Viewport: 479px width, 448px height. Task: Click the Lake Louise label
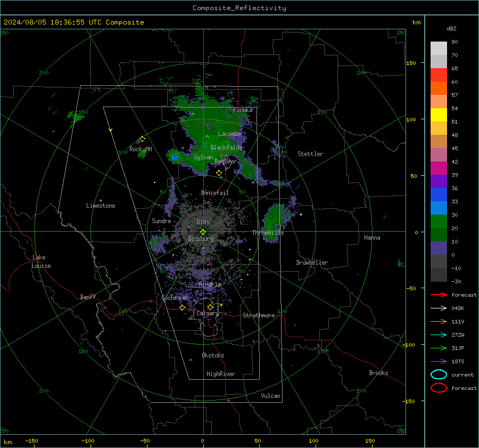(41, 262)
